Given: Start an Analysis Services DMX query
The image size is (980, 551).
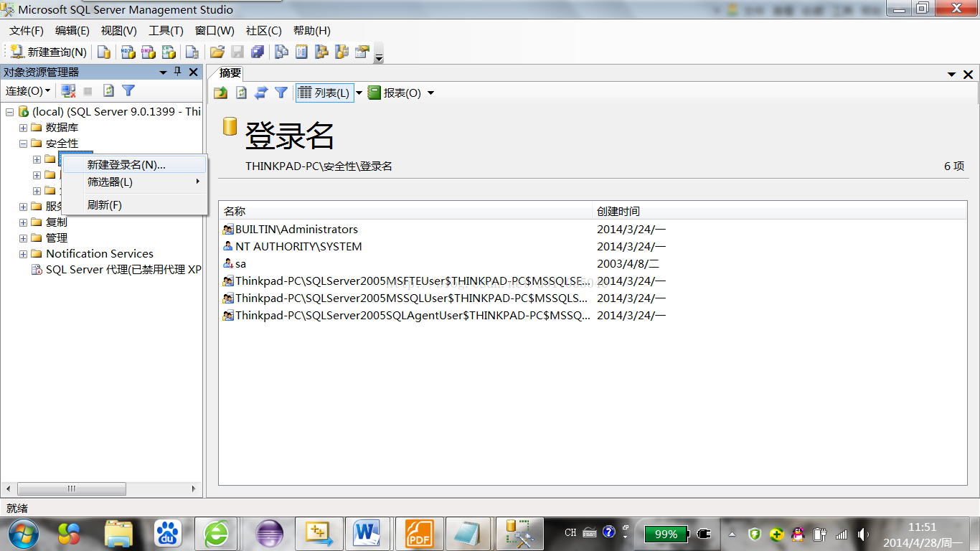Looking at the screenshot, I should (x=148, y=52).
